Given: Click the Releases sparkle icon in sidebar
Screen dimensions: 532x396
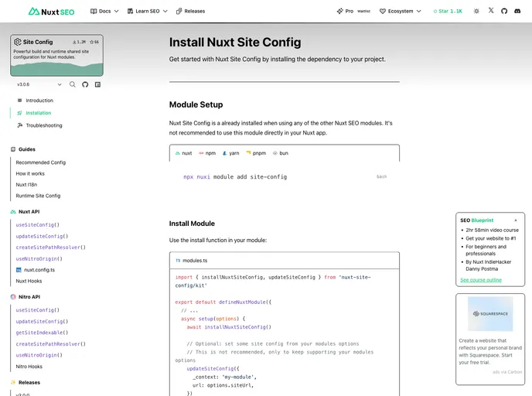Looking at the screenshot, I should (13, 382).
